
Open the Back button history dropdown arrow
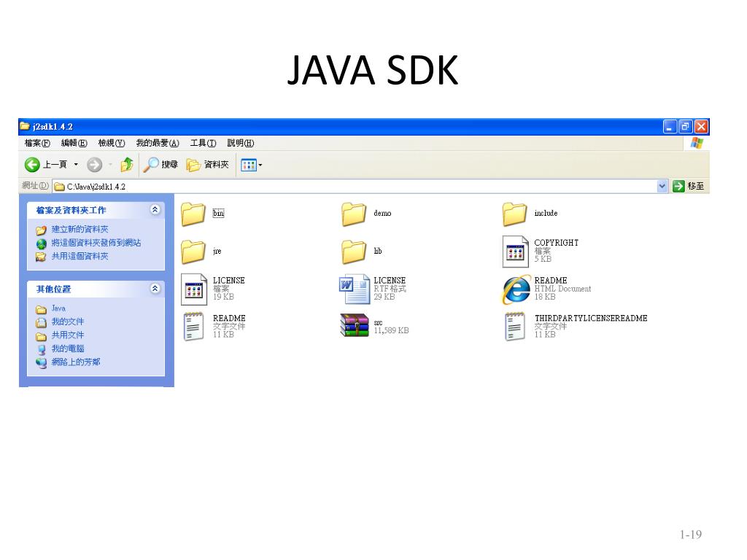[x=76, y=165]
